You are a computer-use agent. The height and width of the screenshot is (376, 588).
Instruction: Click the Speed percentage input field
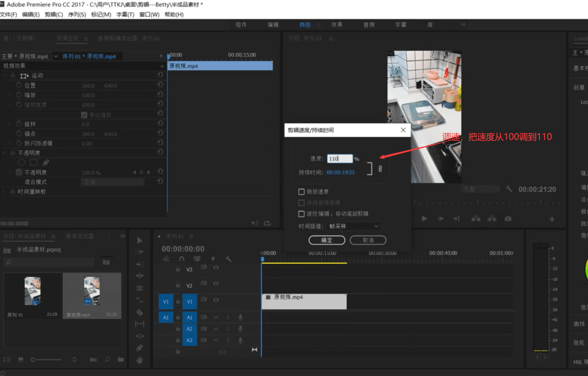point(340,159)
